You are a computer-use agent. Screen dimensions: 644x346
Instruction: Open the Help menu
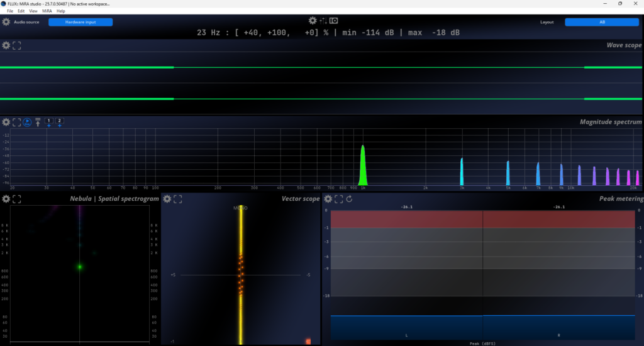61,11
